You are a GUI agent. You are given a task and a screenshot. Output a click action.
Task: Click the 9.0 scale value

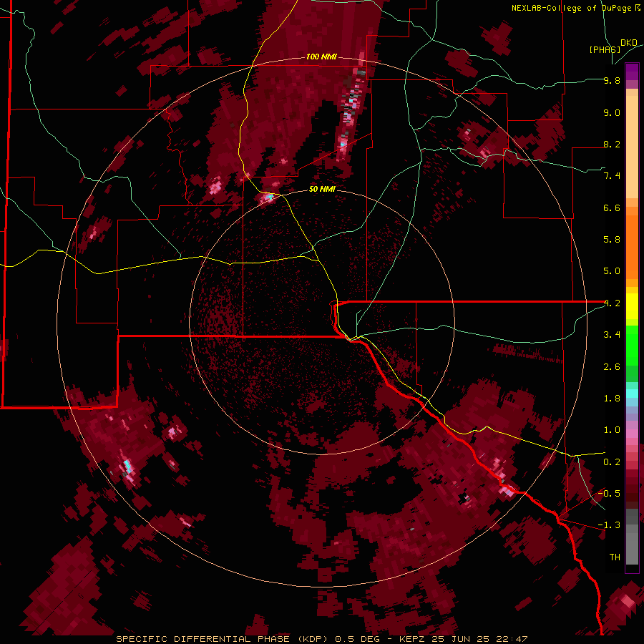[612, 112]
